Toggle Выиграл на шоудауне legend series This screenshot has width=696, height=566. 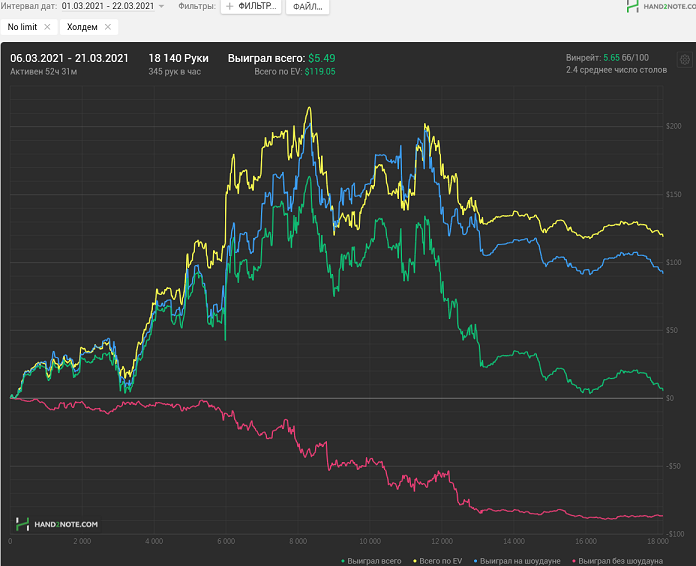pyautogui.click(x=517, y=561)
